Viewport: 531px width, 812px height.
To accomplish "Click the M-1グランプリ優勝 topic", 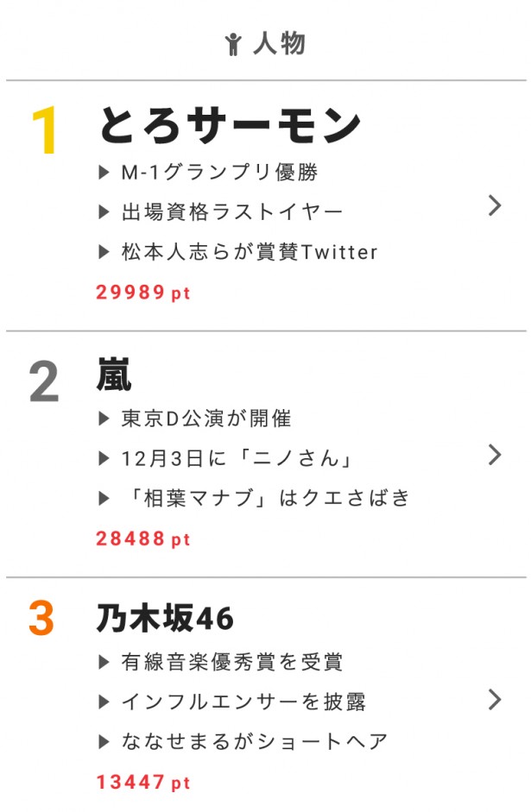I will point(219,172).
